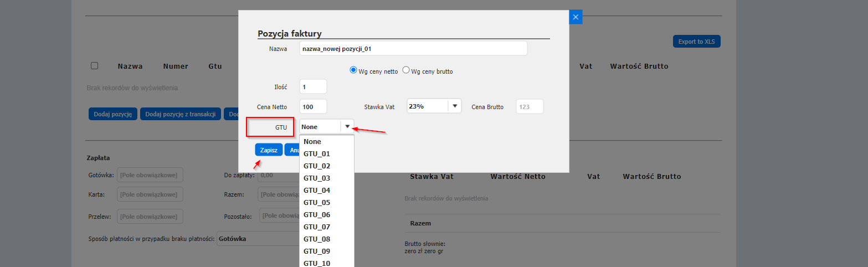Close the Pozycja faktury dialog
The width and height of the screenshot is (868, 267).
tap(576, 17)
